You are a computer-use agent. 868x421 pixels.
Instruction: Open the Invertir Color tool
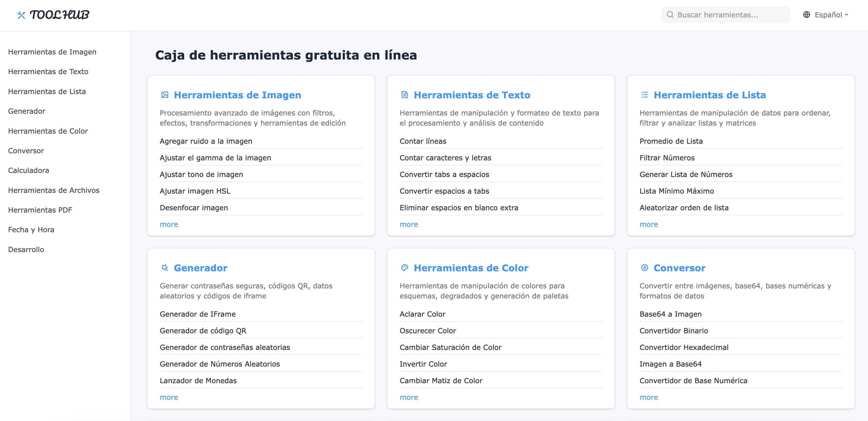(x=423, y=364)
